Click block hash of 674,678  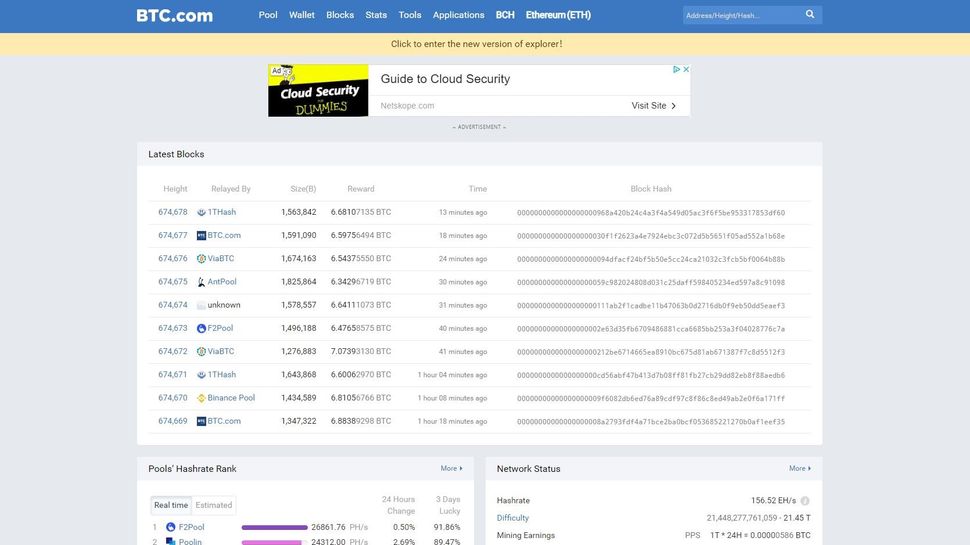click(651, 213)
